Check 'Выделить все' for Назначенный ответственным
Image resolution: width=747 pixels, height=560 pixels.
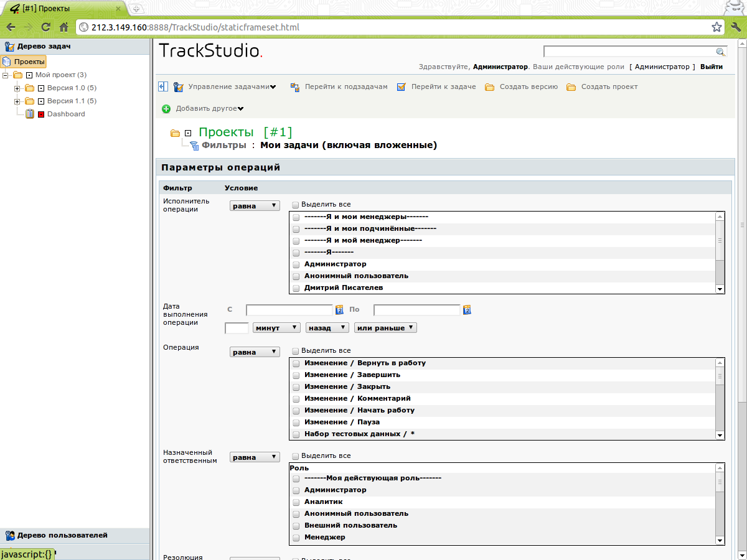click(296, 456)
